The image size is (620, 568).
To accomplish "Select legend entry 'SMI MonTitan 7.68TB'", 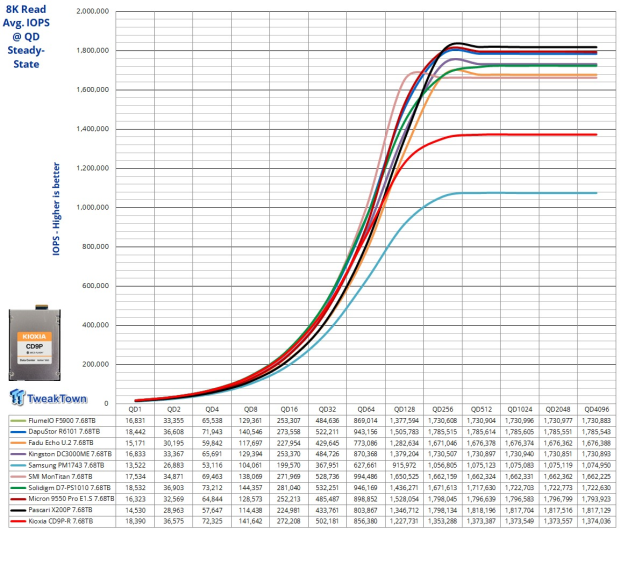I will 60,476.
